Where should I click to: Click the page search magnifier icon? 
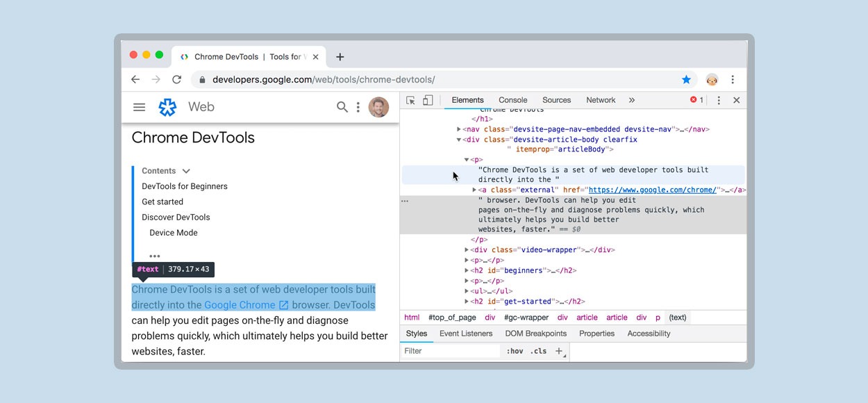point(342,107)
